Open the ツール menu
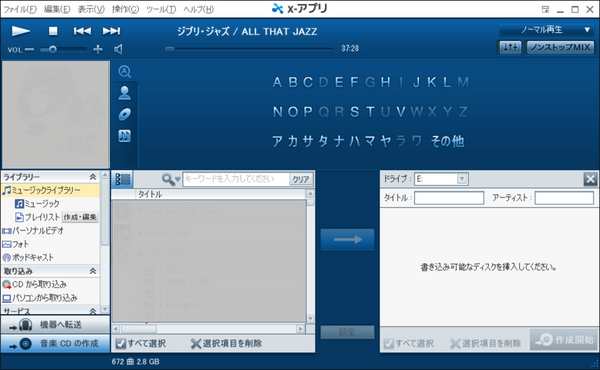The height and width of the screenshot is (370, 600). [x=161, y=9]
